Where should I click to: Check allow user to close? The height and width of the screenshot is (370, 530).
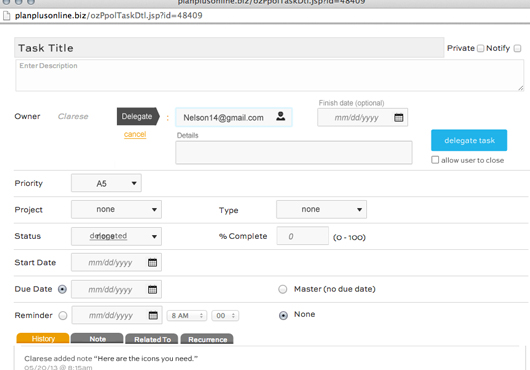pyautogui.click(x=435, y=160)
